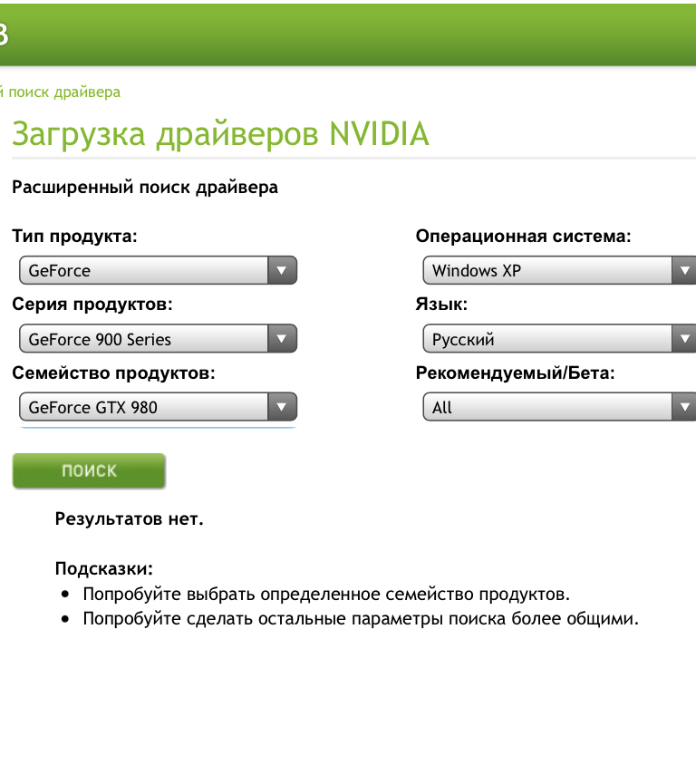Image resolution: width=696 pixels, height=784 pixels.
Task: Click the Расширенный поиск драйвера subtitle
Action: tap(145, 188)
